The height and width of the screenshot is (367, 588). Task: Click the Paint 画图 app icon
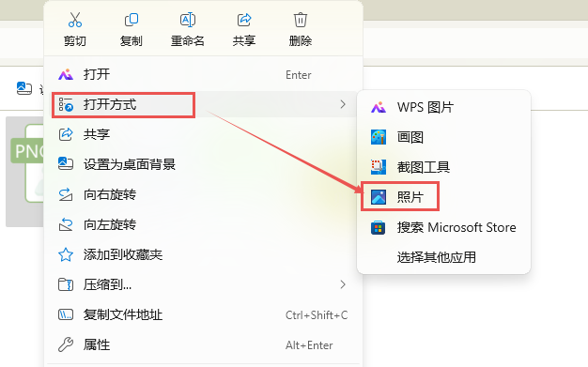click(379, 137)
